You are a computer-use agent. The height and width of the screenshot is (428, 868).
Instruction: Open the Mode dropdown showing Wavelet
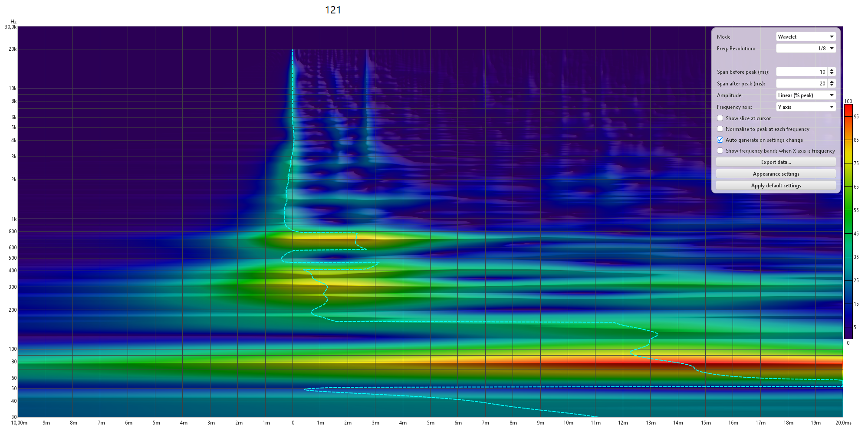coord(806,37)
